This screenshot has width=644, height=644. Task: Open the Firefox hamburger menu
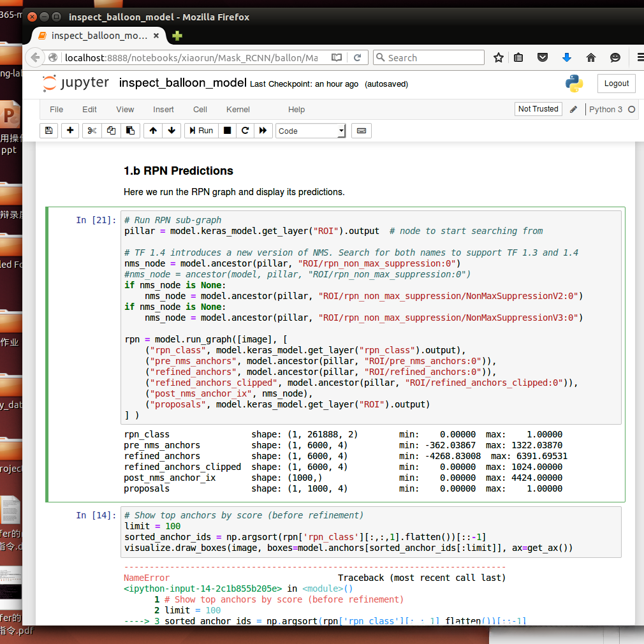(639, 57)
